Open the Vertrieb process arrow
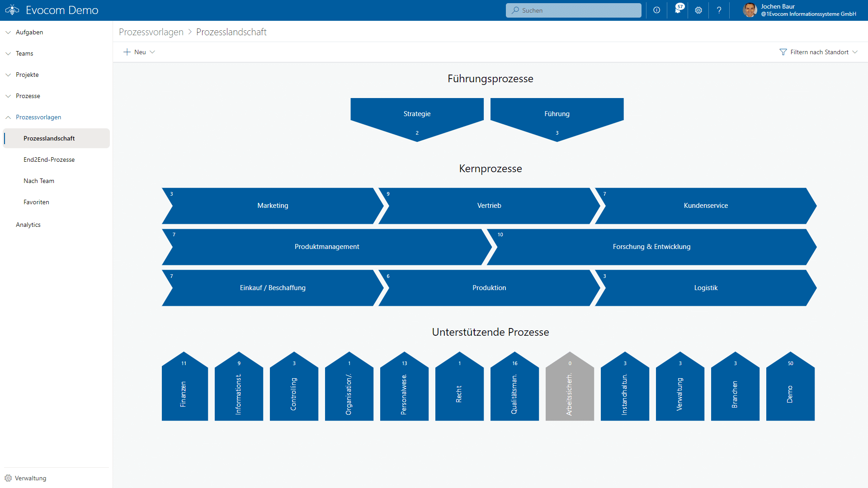 [489, 206]
